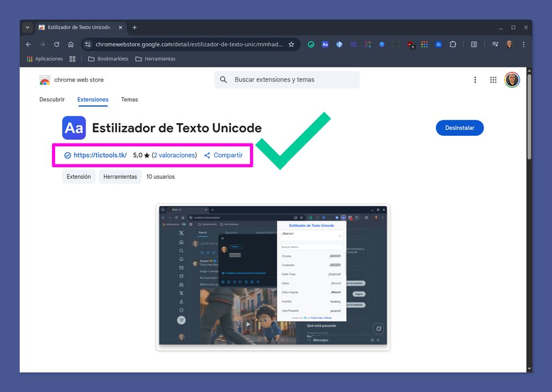Open the https://tictools.tk/ developer link
The width and height of the screenshot is (552, 392).
point(100,155)
